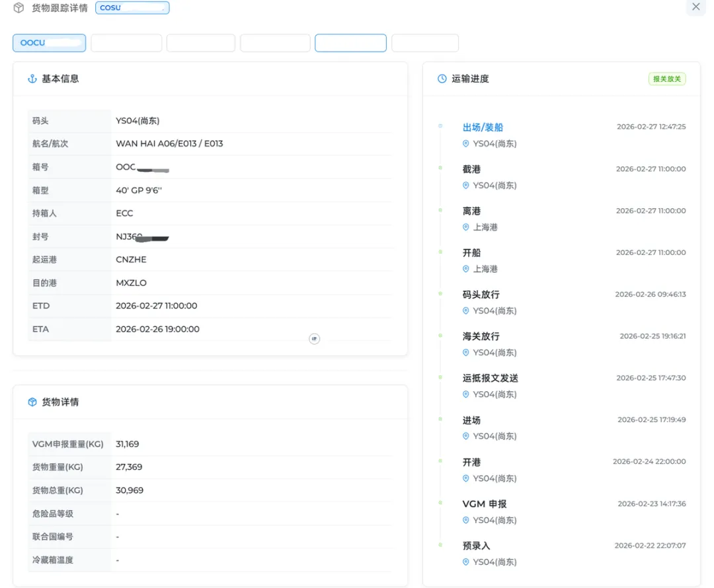Click the 封号 seal number label
714x588 pixels.
(x=40, y=237)
